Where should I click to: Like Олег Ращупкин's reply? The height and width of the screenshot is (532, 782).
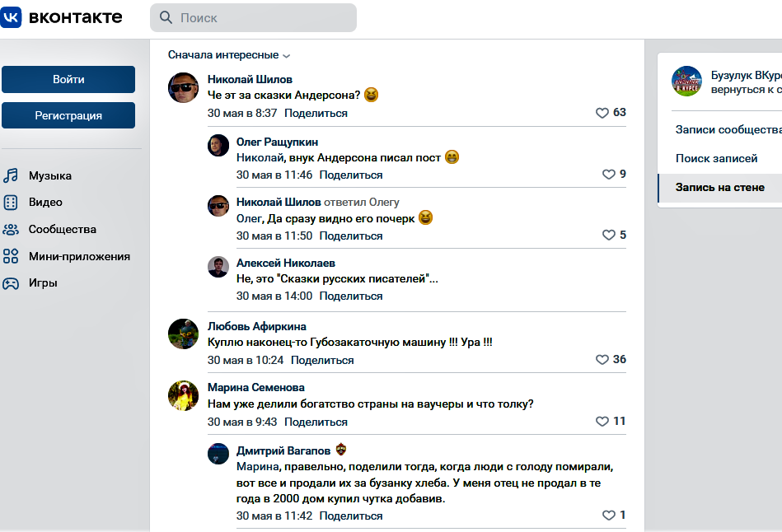(609, 175)
